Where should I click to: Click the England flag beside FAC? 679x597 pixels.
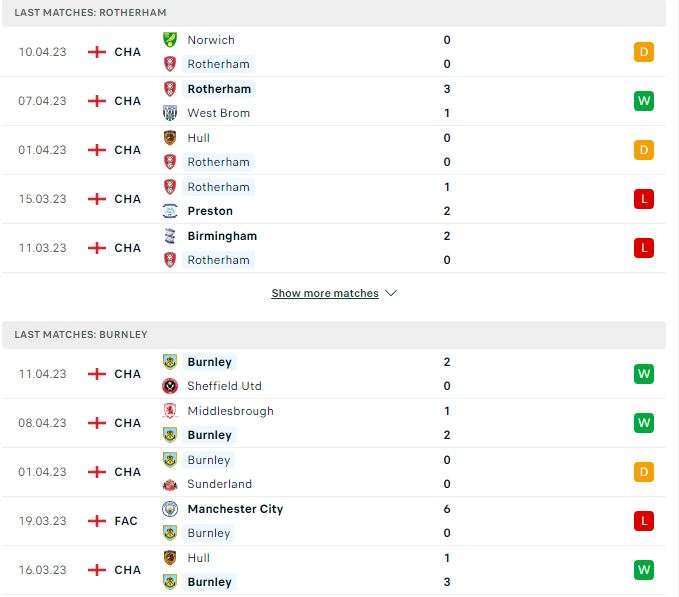click(x=97, y=521)
